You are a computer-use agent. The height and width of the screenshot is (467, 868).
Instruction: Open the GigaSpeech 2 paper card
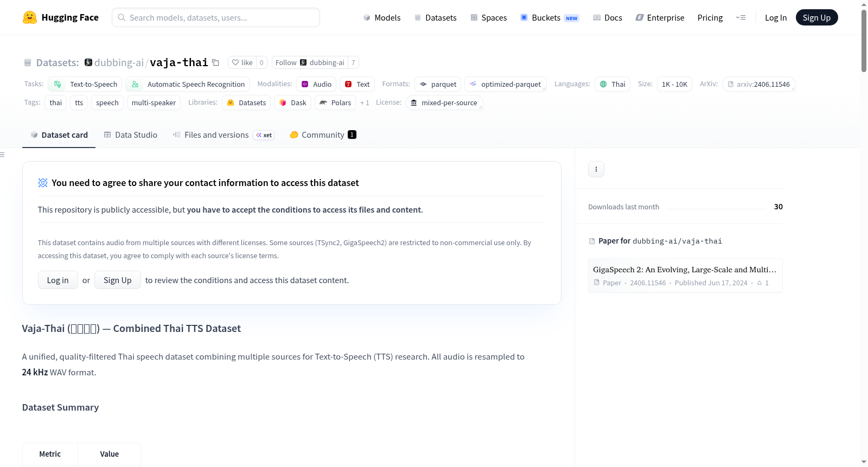[x=685, y=276]
